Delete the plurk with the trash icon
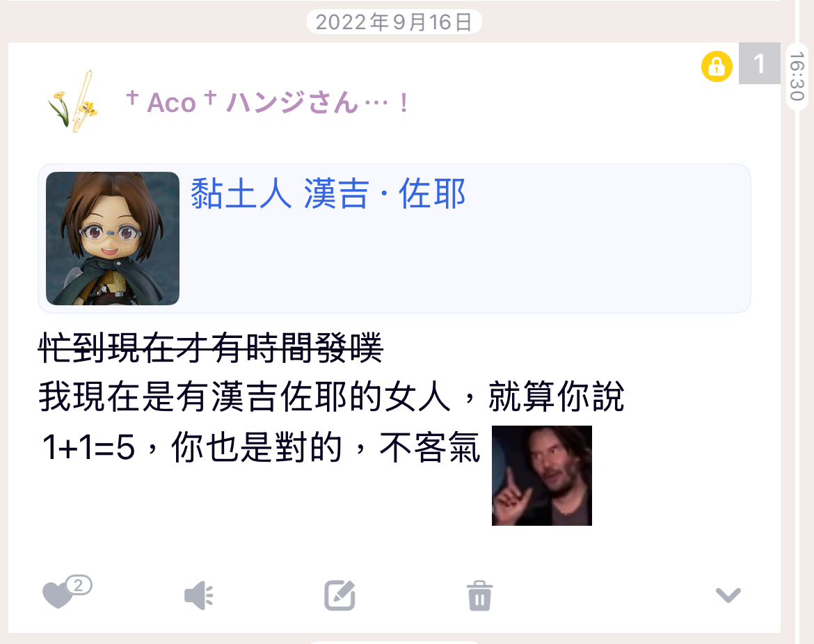This screenshot has width=814, height=644. tap(479, 596)
